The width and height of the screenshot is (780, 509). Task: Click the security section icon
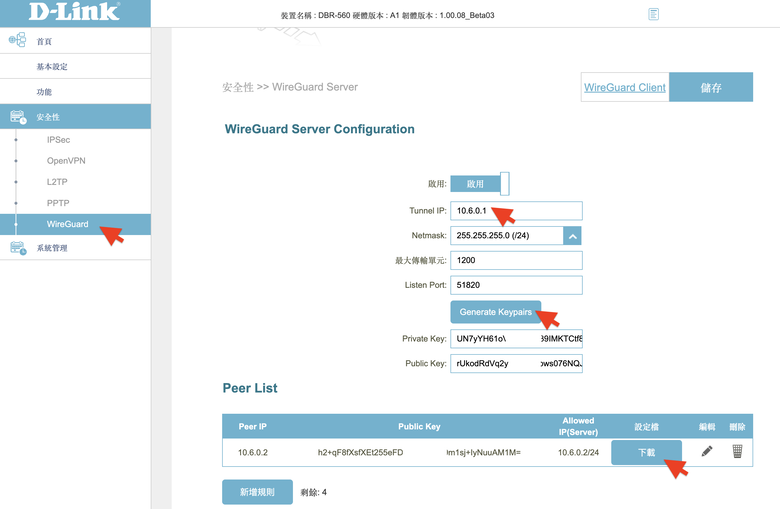pyautogui.click(x=18, y=117)
